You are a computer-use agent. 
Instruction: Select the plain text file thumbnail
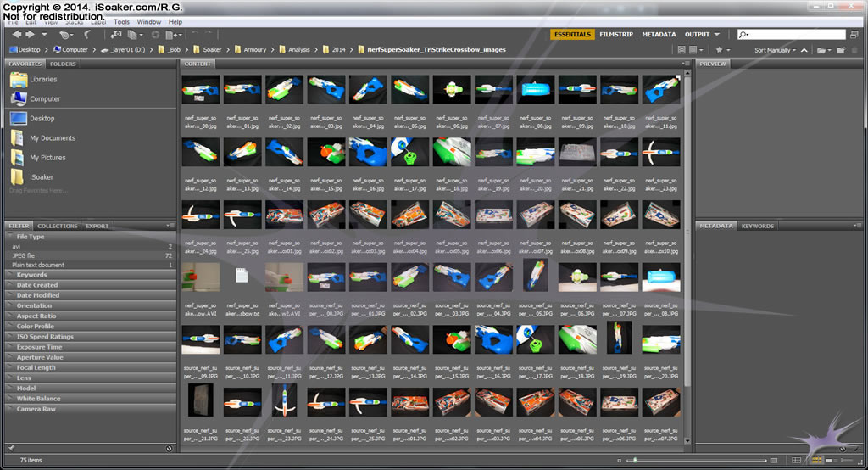pos(242,276)
